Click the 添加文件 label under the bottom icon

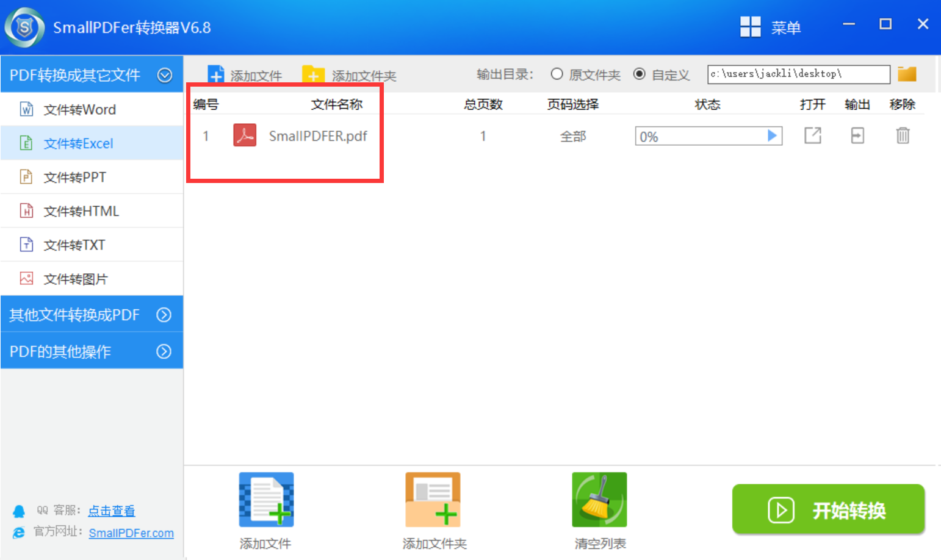(265, 544)
